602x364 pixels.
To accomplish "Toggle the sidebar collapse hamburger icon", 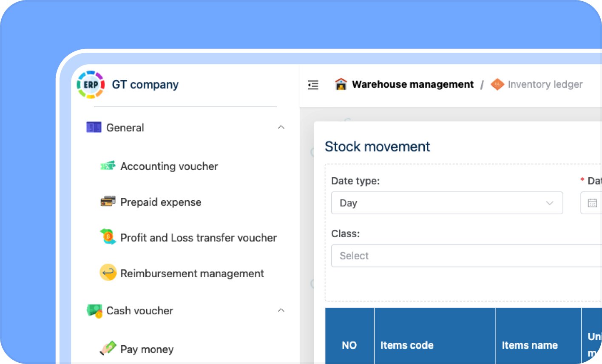I will 313,85.
